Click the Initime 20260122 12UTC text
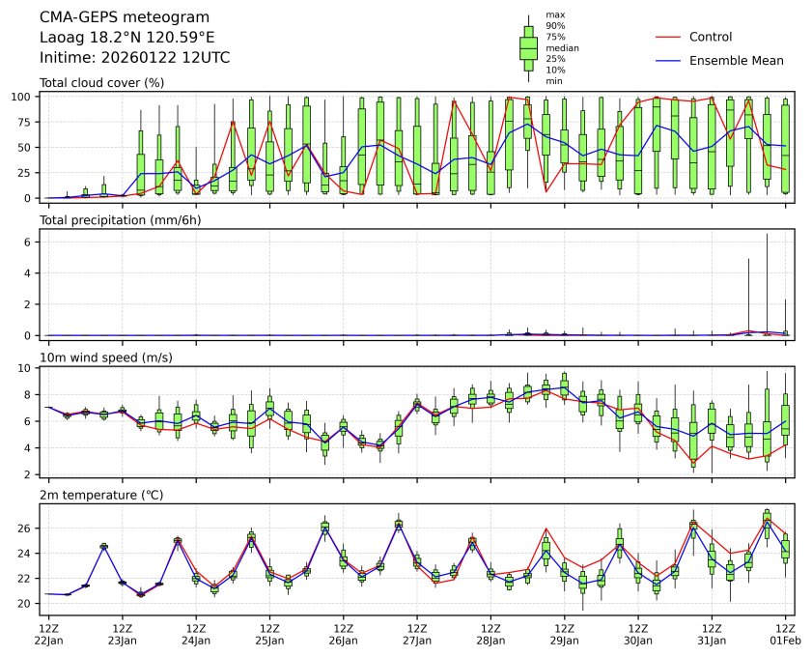The width and height of the screenshot is (812, 657). point(134,58)
